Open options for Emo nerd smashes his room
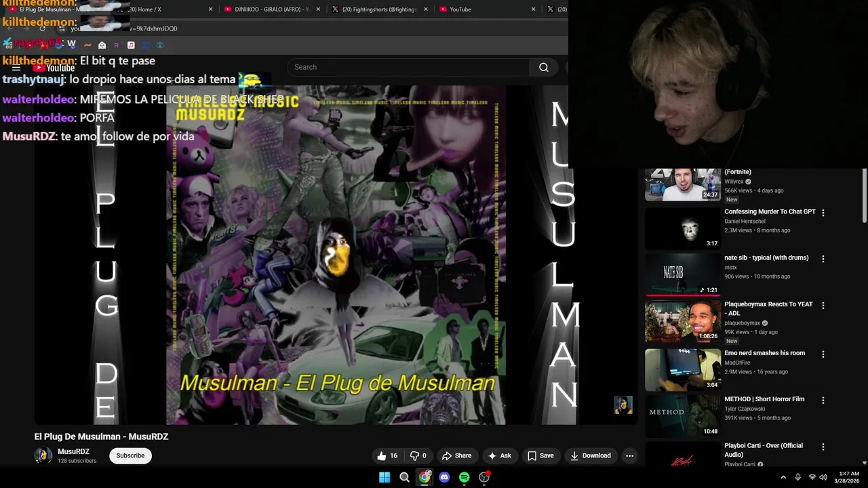The height and width of the screenshot is (488, 868). (823, 354)
